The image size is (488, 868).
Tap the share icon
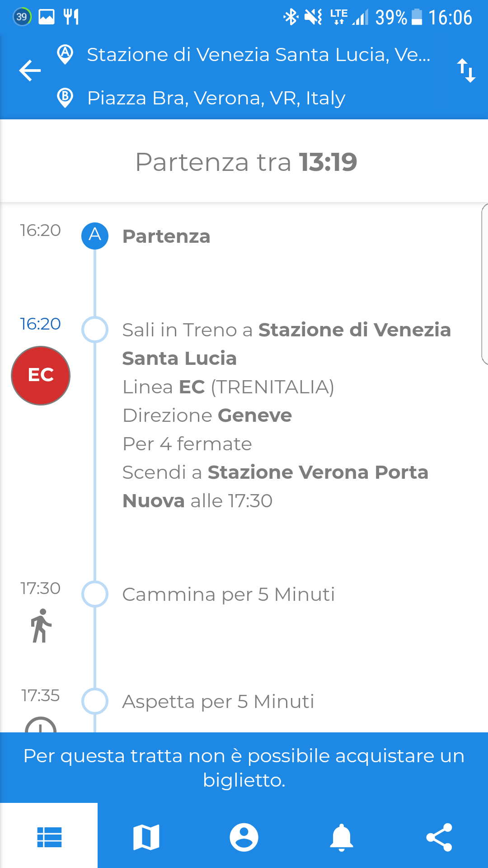point(439,837)
